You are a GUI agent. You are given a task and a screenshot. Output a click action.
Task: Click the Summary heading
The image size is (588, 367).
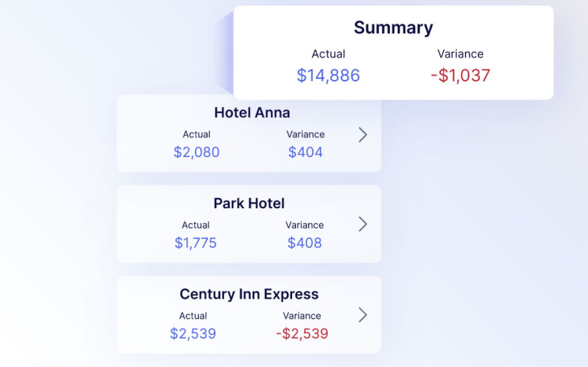(x=393, y=27)
